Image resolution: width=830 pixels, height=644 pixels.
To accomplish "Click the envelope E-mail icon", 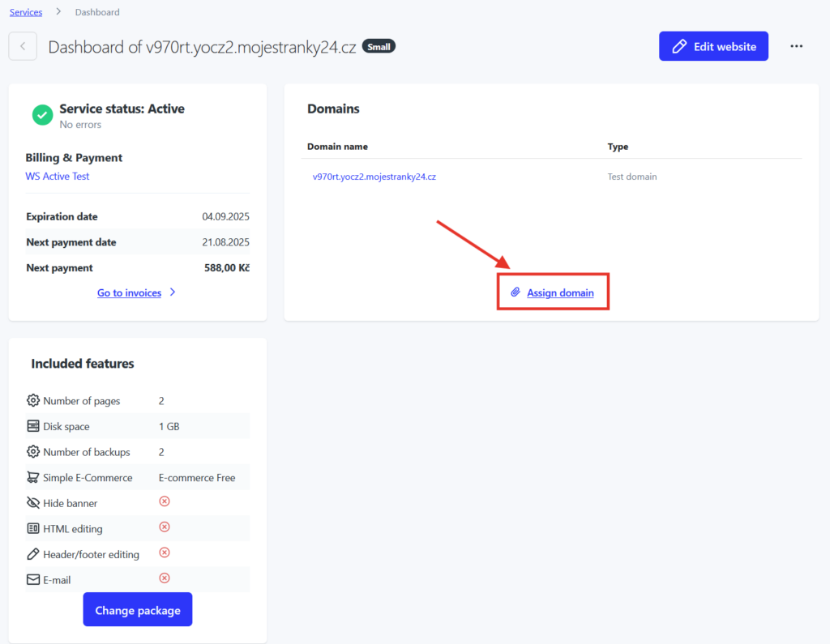I will coord(33,580).
